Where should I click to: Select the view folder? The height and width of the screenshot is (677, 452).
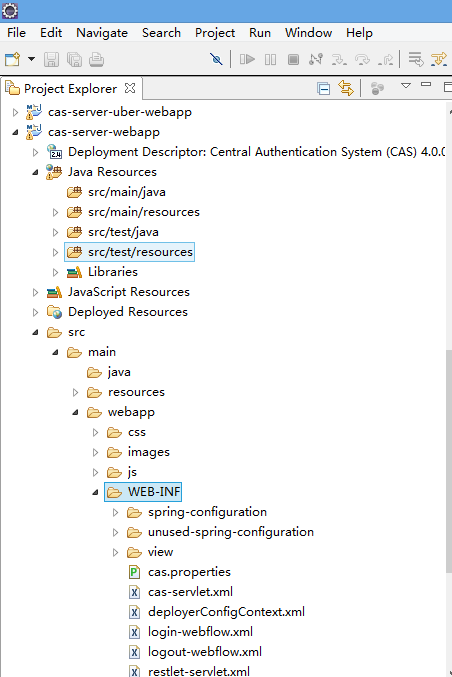click(160, 552)
